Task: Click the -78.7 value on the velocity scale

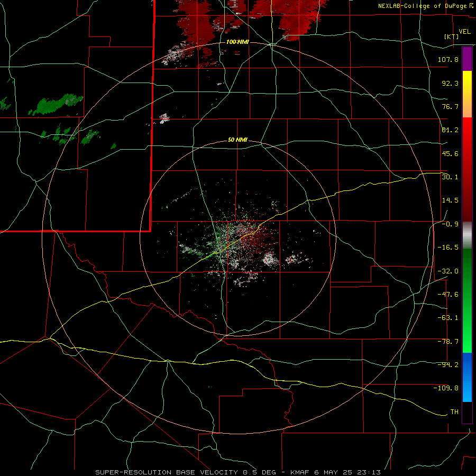Action: coord(448,342)
